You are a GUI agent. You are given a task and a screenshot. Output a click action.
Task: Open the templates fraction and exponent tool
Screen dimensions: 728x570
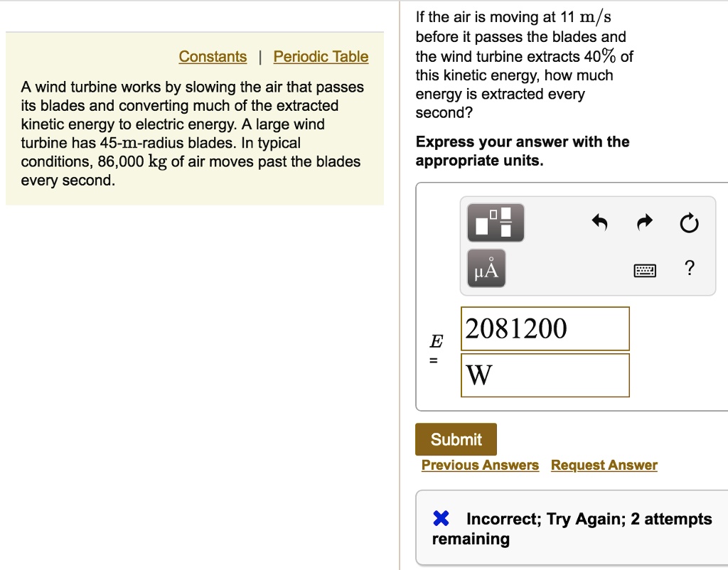pos(496,222)
